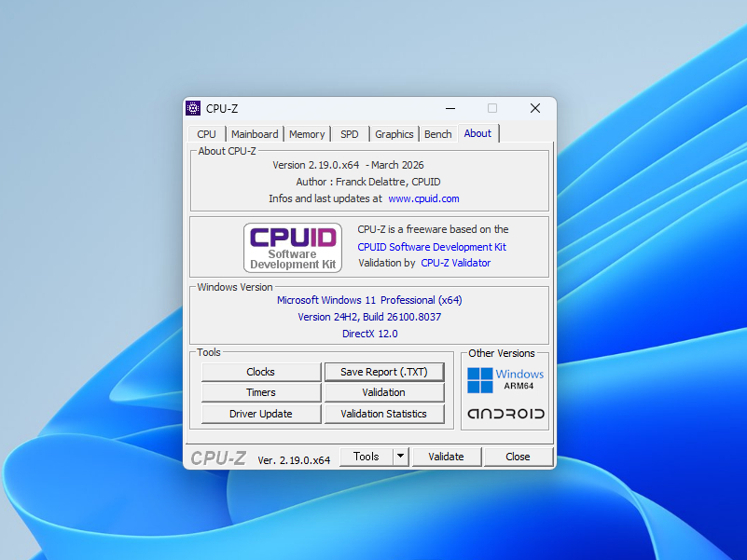The image size is (747, 560).
Task: Open the Mainboard tab
Action: click(255, 133)
